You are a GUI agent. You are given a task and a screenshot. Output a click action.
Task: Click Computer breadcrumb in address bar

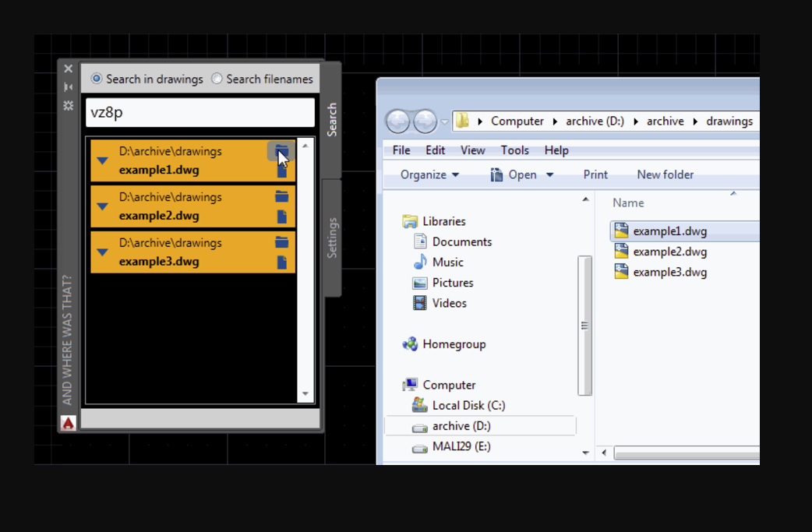click(x=517, y=121)
